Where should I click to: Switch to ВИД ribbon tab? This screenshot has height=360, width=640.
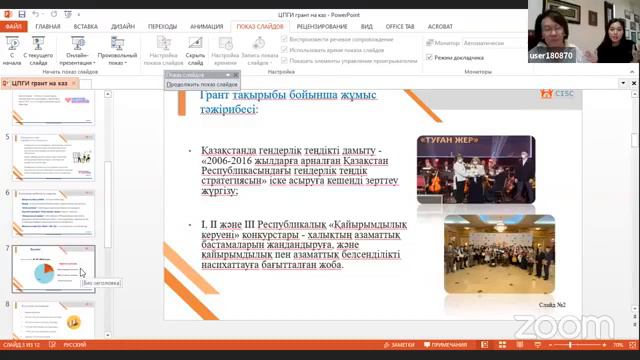(367, 27)
